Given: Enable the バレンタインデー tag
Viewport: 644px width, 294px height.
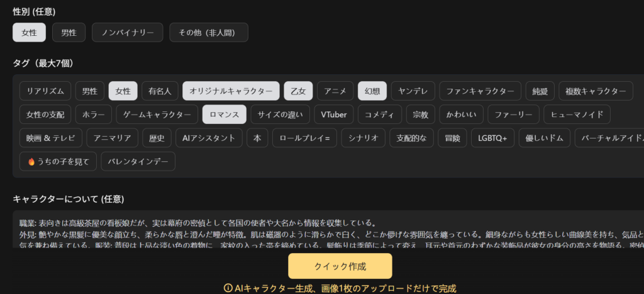Looking at the screenshot, I should [138, 162].
